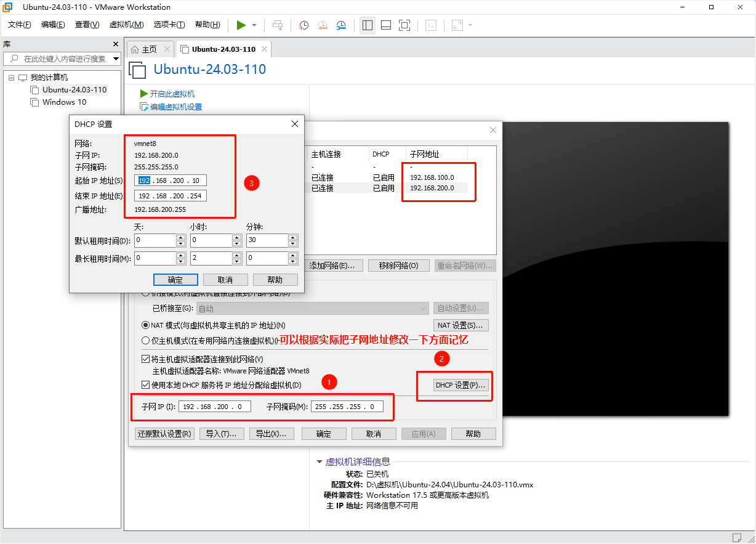Screen dimensions: 756x544
Task: Click 取消 in DHCP 设置 dialog
Action: (225, 280)
